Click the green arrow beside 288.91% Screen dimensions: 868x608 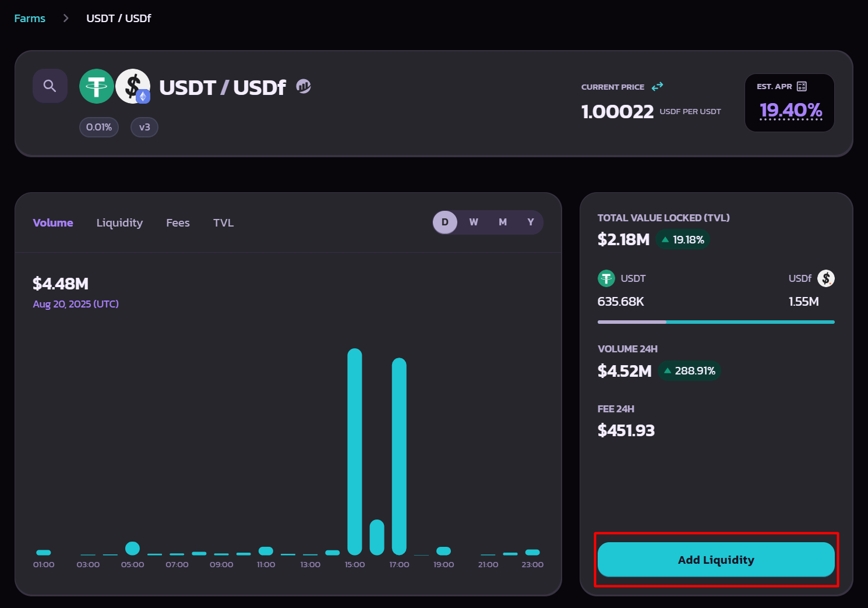coord(668,370)
